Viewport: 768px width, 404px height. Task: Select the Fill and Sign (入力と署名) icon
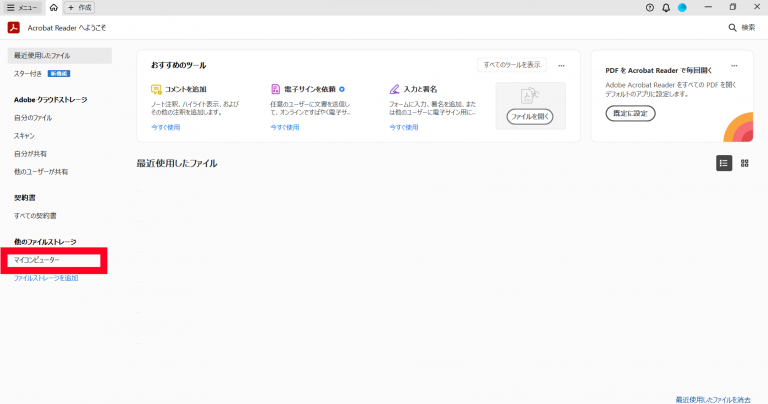[395, 89]
